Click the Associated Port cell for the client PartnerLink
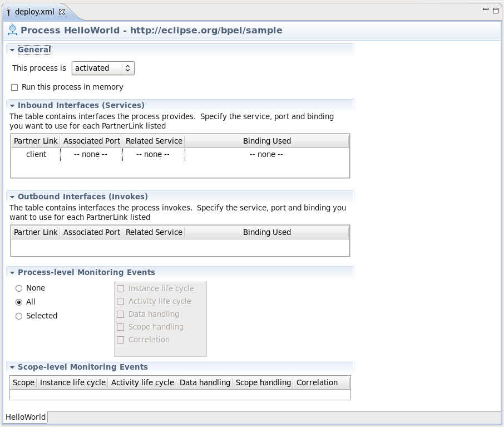 tap(91, 154)
